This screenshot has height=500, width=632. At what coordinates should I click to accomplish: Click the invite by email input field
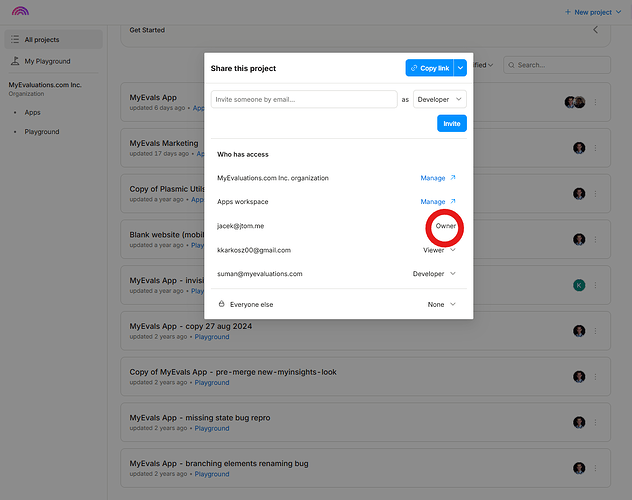coord(304,100)
